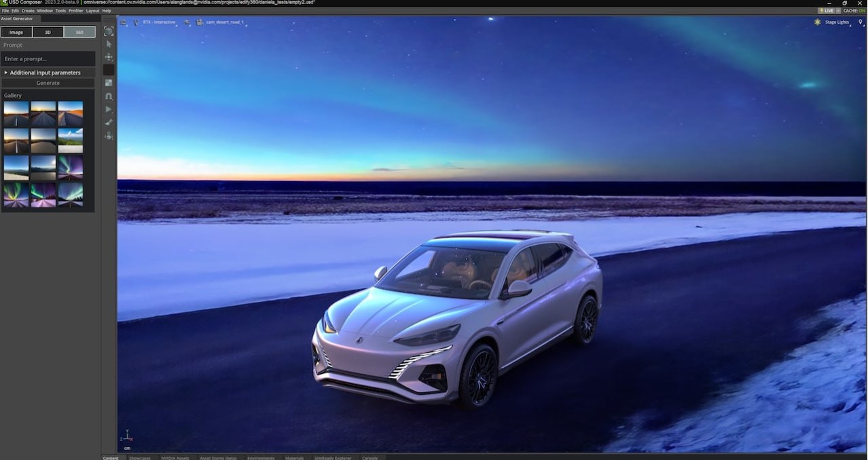
Task: Toggle the CACHE: ON indicator
Action: [x=854, y=11]
